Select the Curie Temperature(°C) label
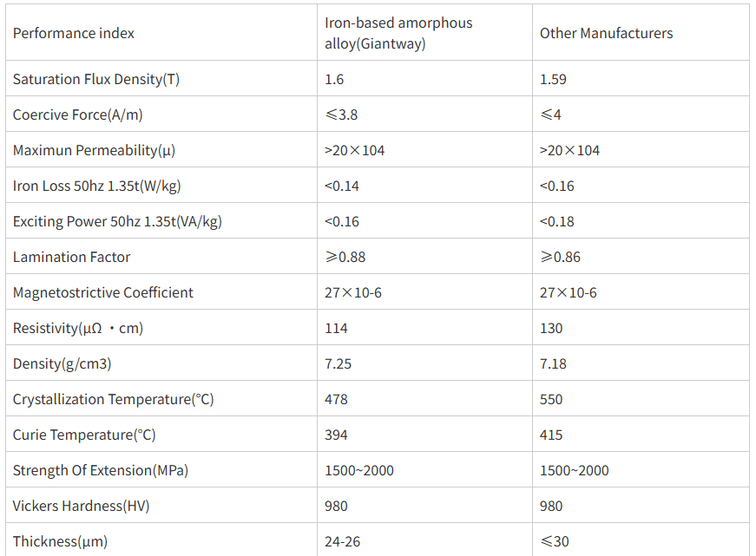756x556 pixels. coord(84,435)
